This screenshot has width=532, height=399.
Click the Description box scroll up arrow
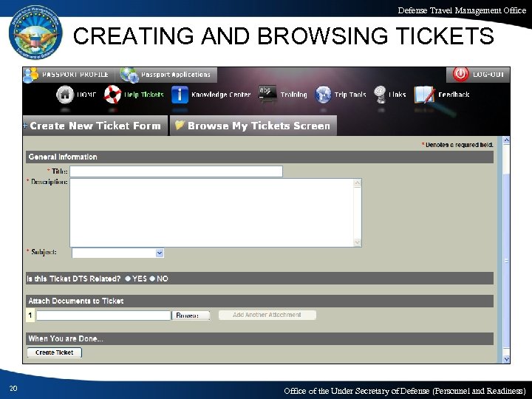[358, 183]
